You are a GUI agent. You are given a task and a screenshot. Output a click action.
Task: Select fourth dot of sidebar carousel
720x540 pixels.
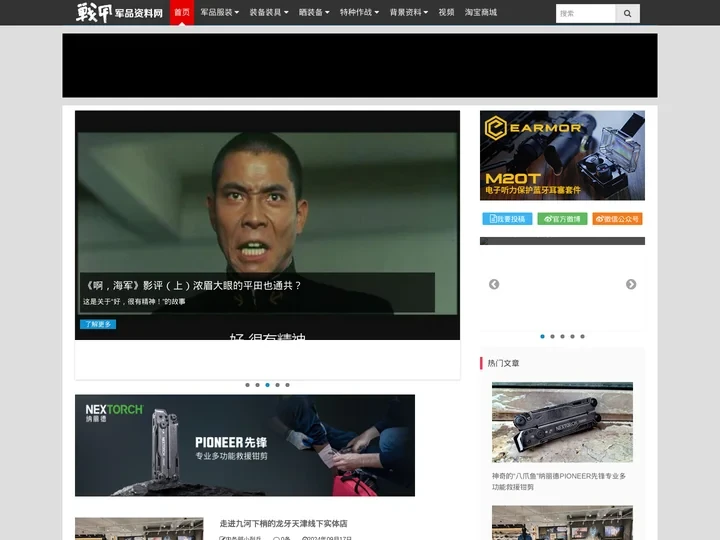[573, 337]
